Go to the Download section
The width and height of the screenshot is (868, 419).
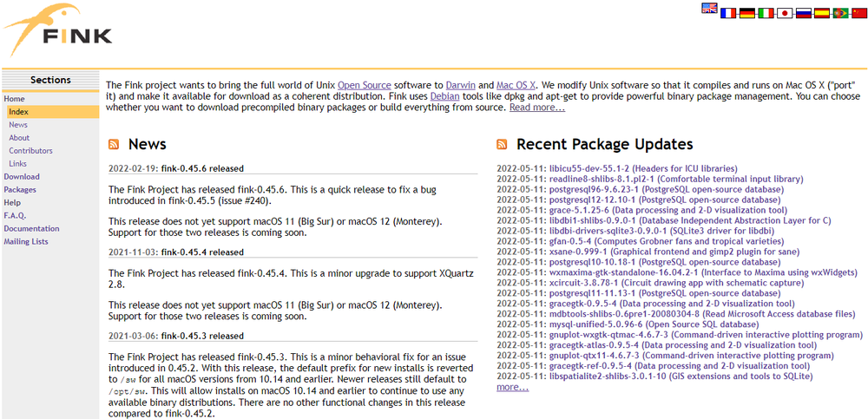[x=22, y=177]
